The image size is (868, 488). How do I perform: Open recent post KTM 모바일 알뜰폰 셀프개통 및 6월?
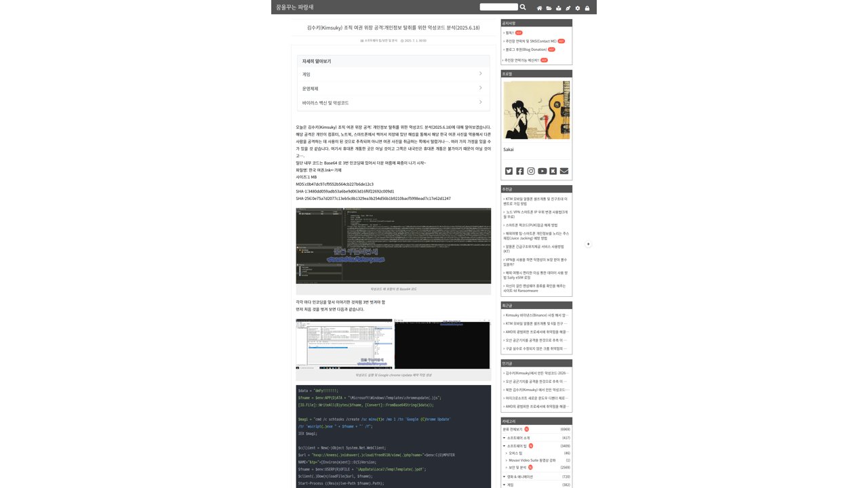point(536,323)
